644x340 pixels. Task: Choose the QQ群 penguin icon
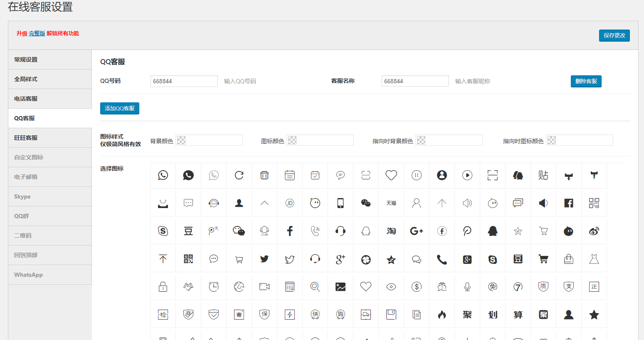point(264,231)
